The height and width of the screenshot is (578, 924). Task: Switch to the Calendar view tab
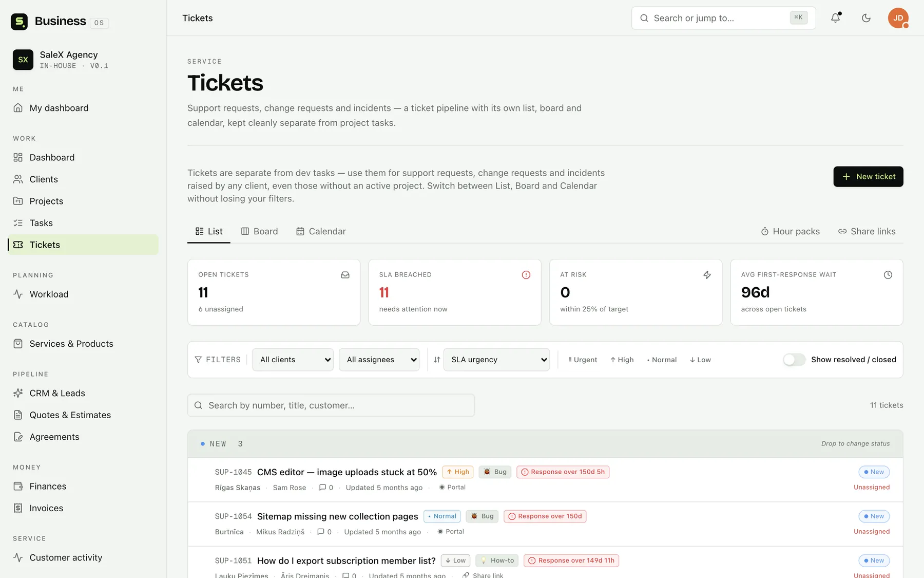[321, 231]
